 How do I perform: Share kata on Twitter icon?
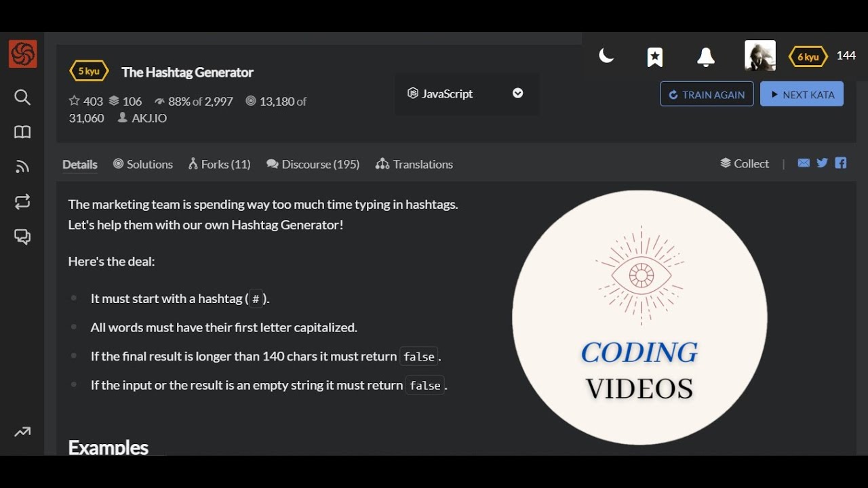pos(823,163)
